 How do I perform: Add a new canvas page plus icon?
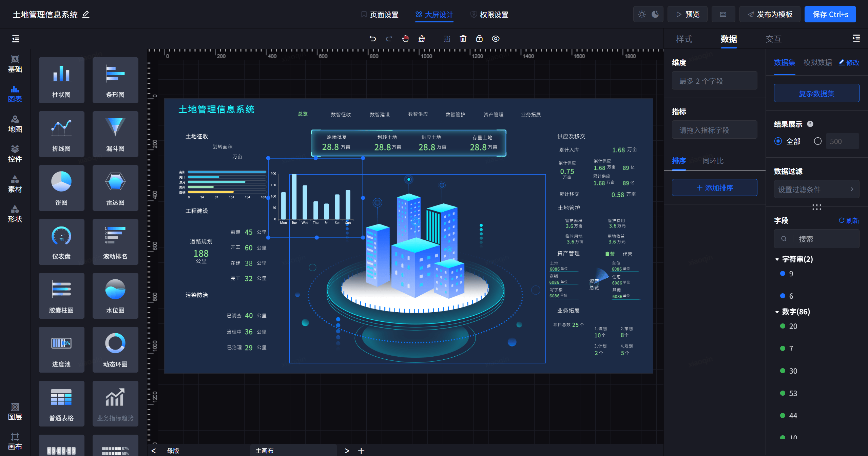(x=361, y=451)
